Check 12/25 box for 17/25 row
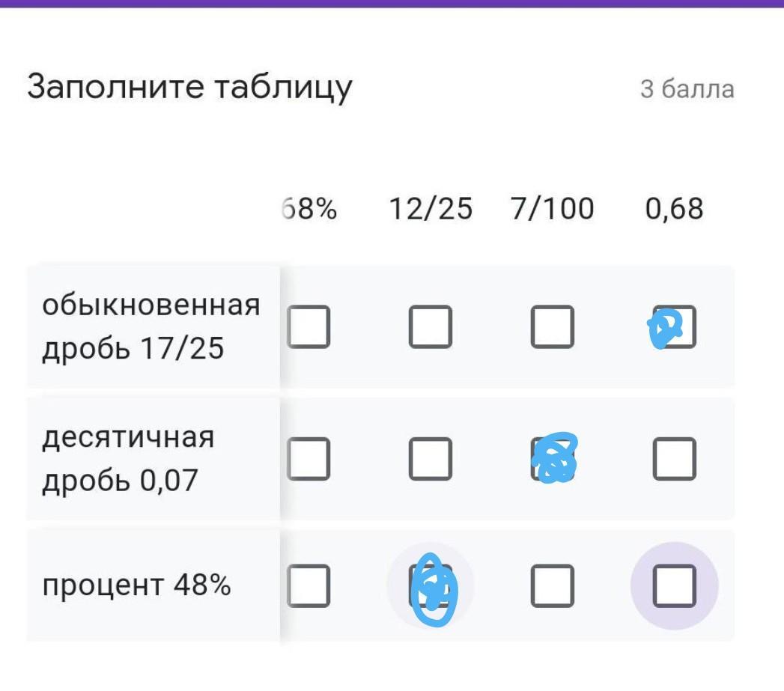 tap(431, 326)
